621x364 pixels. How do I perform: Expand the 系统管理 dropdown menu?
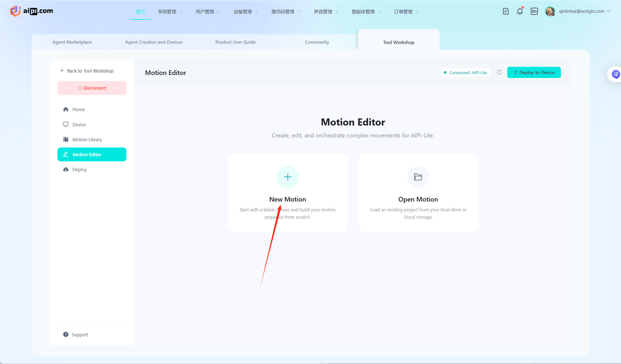click(170, 12)
